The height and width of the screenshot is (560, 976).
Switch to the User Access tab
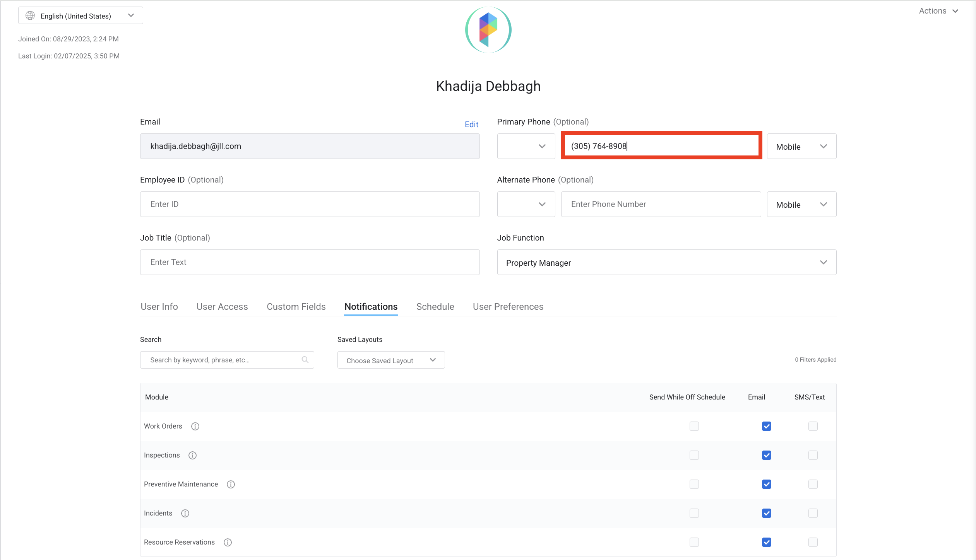pos(222,307)
